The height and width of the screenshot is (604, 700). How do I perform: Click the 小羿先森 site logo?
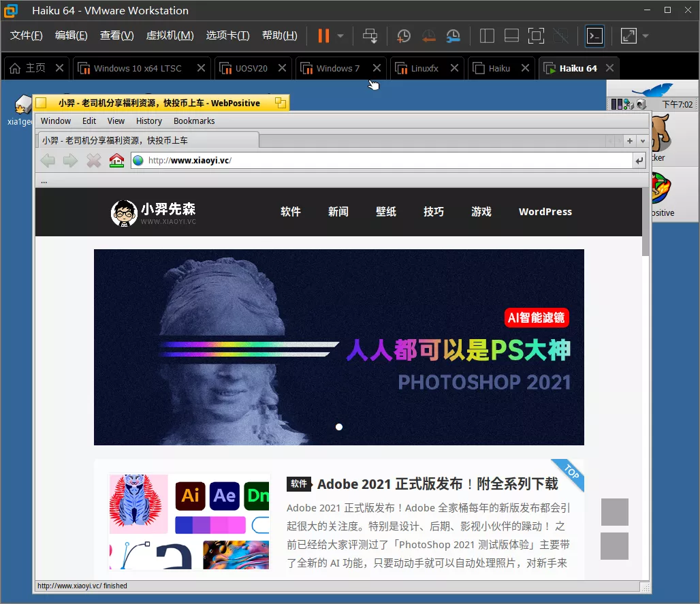click(x=153, y=212)
